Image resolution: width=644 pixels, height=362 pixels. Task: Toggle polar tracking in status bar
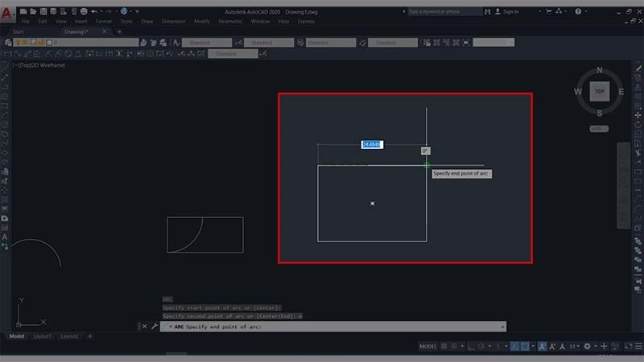[x=481, y=347]
